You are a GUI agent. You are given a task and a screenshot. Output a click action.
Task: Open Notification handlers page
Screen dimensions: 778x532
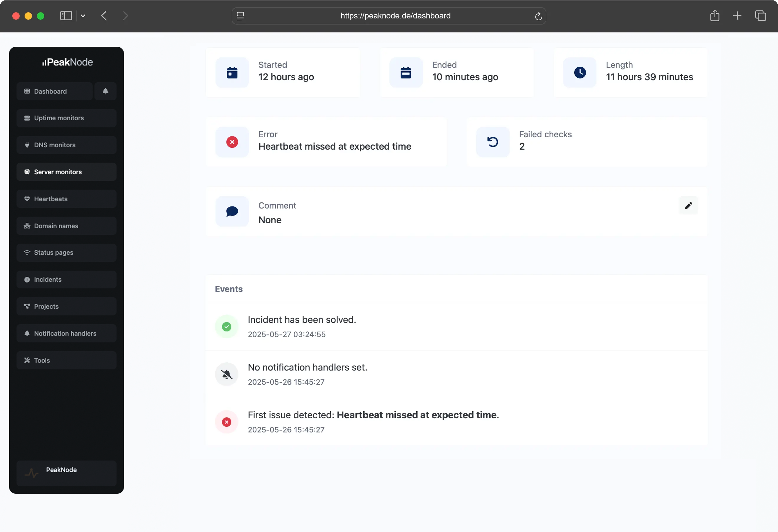click(x=66, y=333)
